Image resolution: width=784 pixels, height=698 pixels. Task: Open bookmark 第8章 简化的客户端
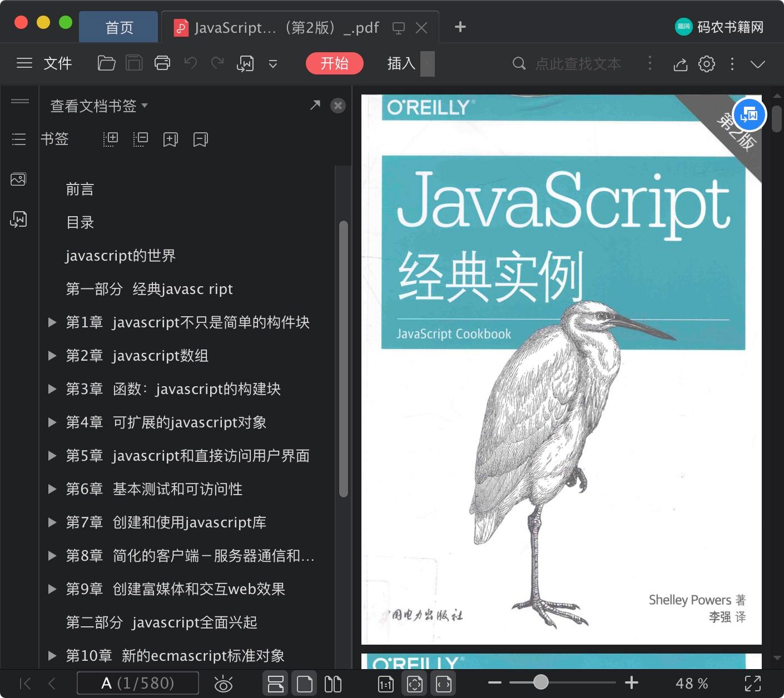pos(190,556)
